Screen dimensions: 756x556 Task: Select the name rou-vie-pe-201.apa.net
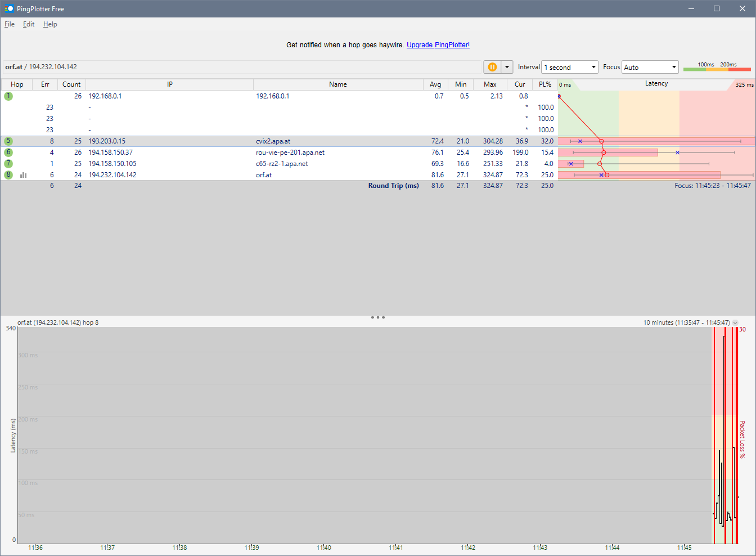coord(290,153)
